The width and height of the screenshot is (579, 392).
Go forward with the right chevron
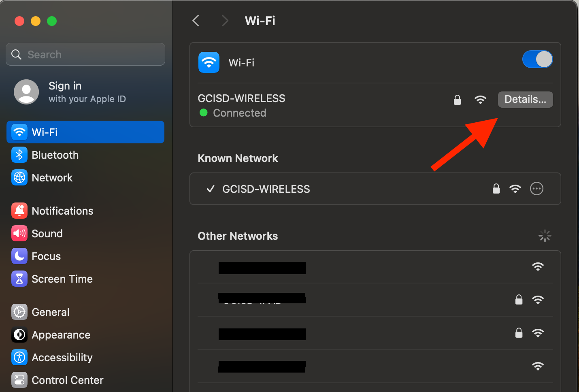(x=225, y=21)
